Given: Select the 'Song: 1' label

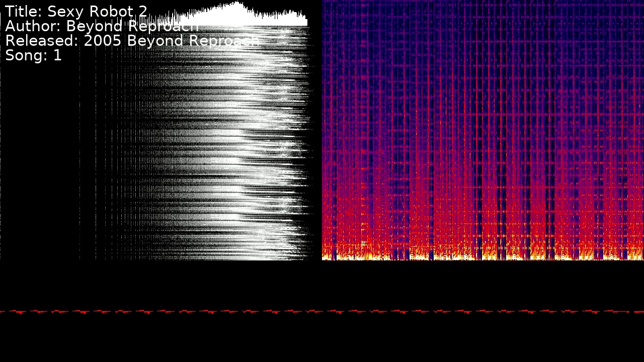Looking at the screenshot, I should point(33,55).
